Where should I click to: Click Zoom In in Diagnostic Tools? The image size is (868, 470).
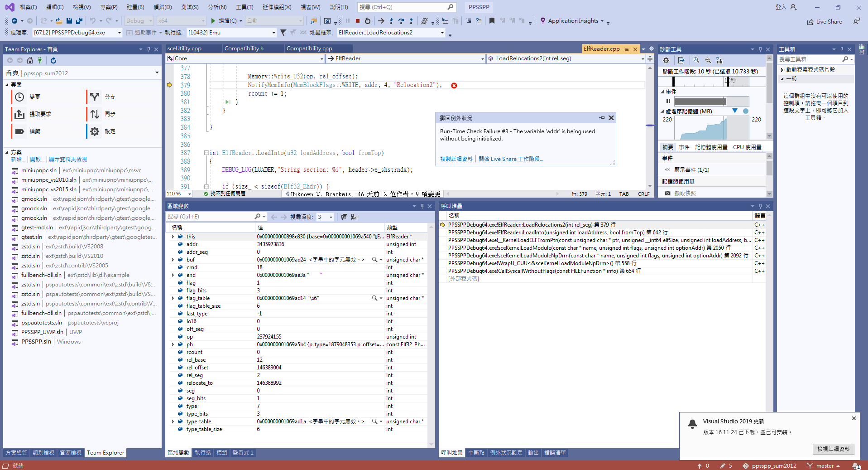click(696, 60)
